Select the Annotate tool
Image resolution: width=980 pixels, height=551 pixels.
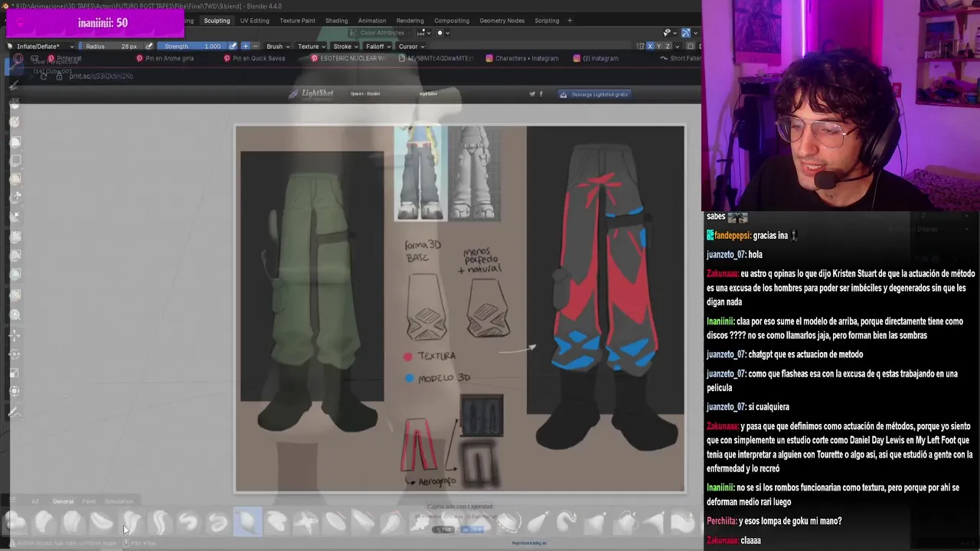(15, 412)
